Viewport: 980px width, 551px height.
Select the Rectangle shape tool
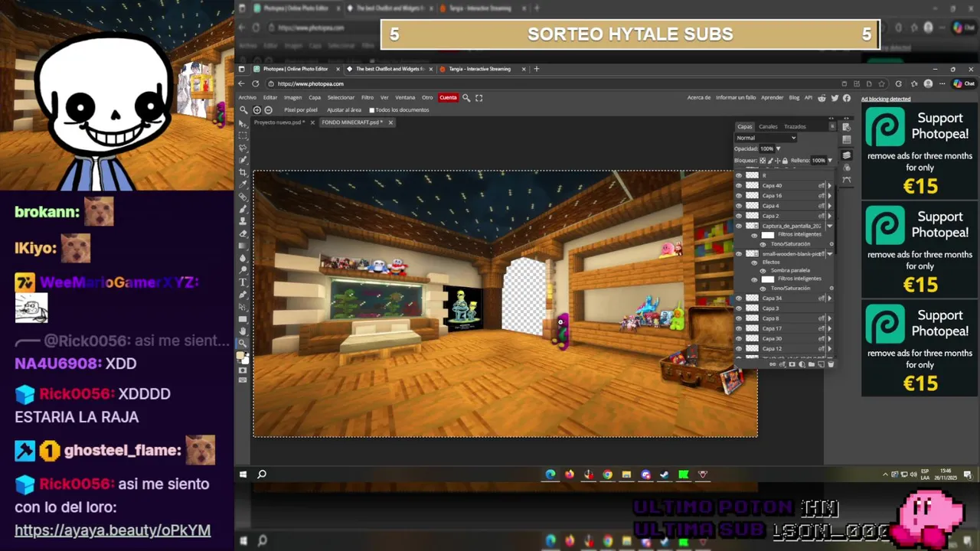(243, 319)
